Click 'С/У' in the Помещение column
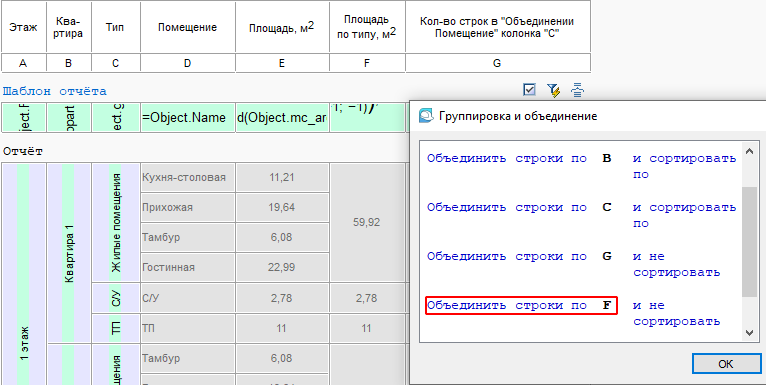Screen dimensions: 766x385 tap(188, 298)
